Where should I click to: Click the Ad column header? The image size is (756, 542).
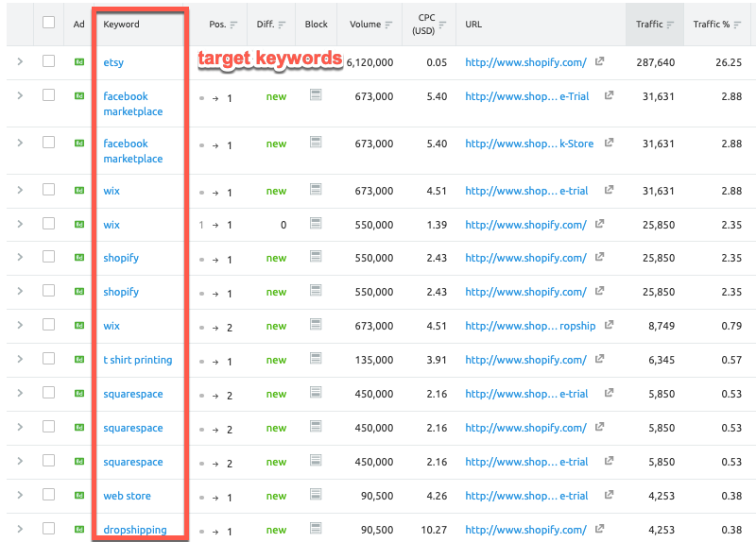pyautogui.click(x=79, y=25)
